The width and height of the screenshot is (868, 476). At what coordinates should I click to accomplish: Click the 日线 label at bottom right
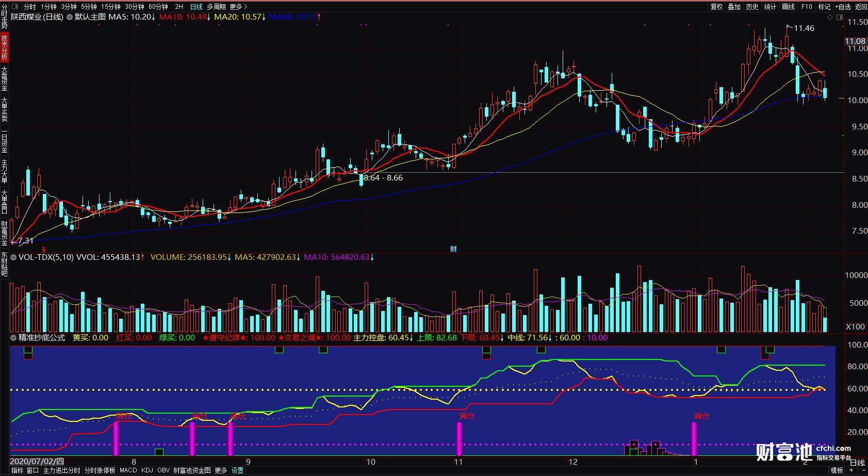(x=857, y=463)
